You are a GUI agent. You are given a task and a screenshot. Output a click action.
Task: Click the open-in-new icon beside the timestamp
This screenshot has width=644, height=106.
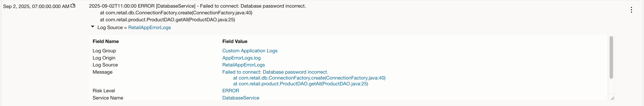[73, 5]
